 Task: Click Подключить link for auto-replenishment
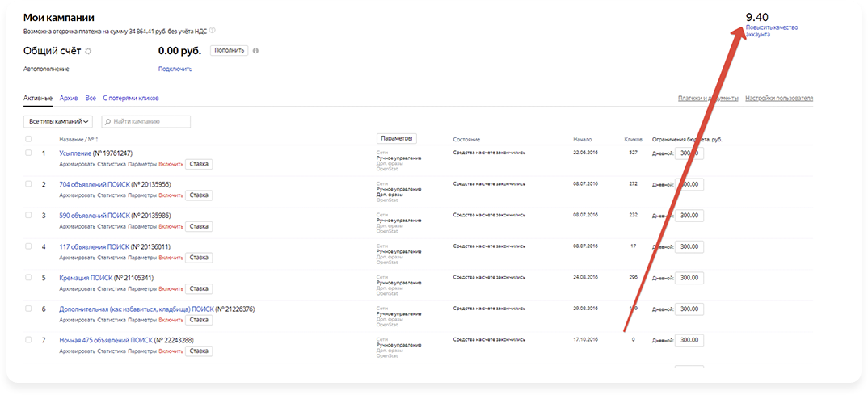pyautogui.click(x=175, y=69)
